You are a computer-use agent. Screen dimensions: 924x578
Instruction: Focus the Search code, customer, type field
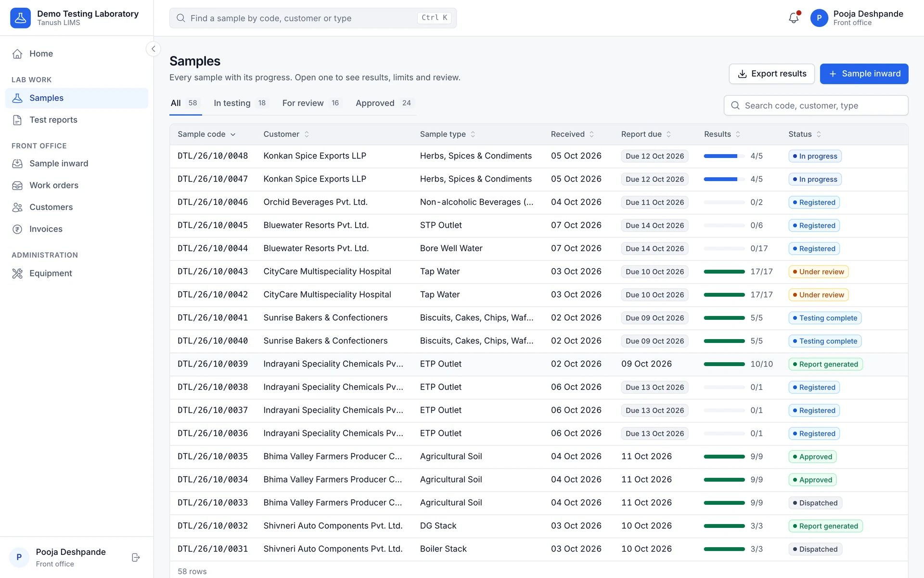coord(816,105)
